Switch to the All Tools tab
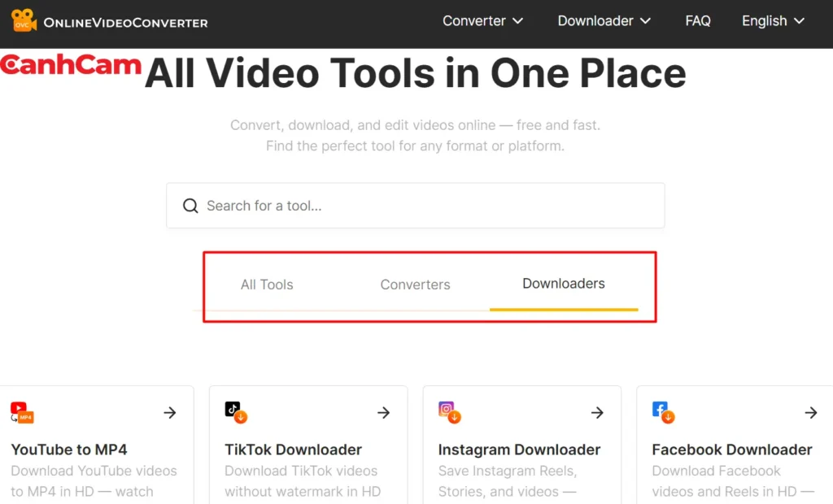Viewport: 833px width, 504px height. pos(267,285)
